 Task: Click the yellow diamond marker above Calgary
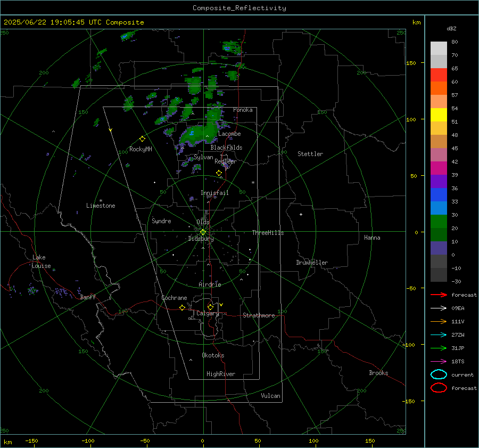tap(210, 307)
